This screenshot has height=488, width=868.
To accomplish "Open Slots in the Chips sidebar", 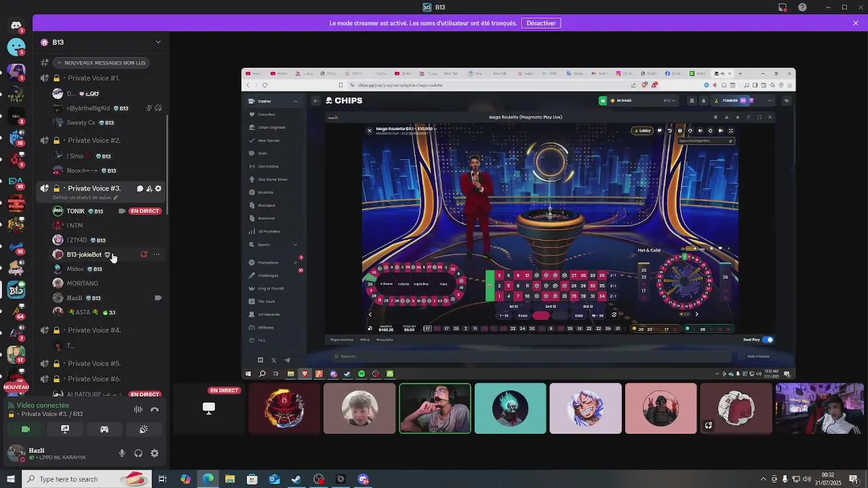I will tap(262, 153).
